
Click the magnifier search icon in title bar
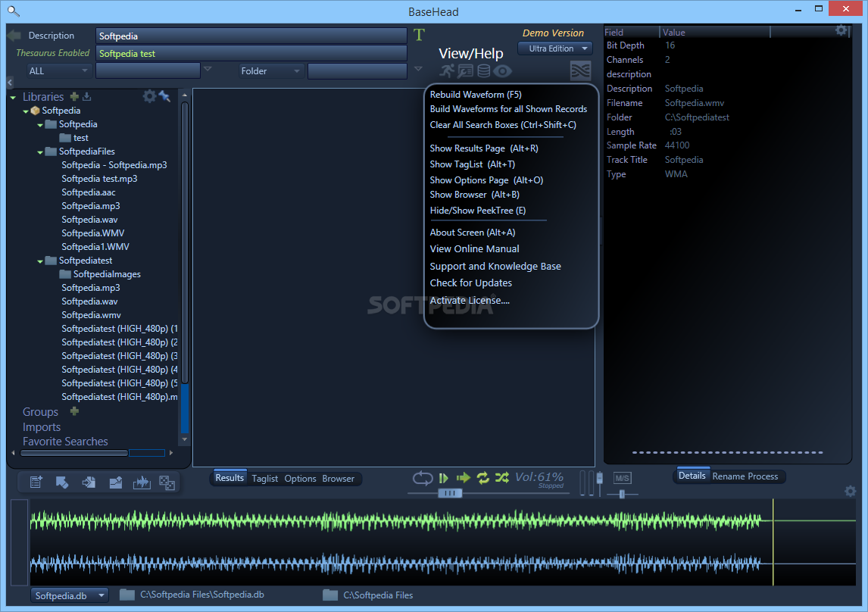tap(14, 11)
